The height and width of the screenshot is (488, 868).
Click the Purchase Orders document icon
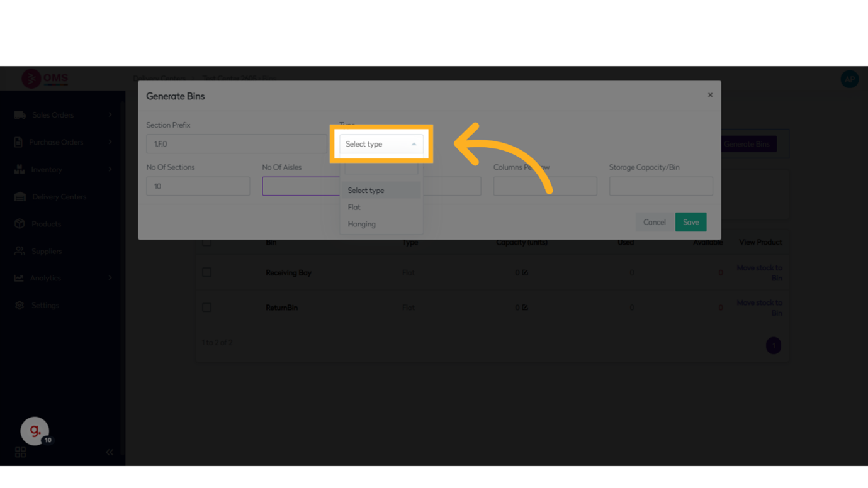click(18, 142)
